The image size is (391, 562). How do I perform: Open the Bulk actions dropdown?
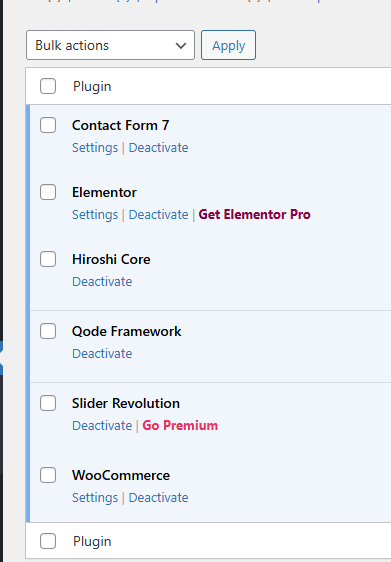point(110,45)
